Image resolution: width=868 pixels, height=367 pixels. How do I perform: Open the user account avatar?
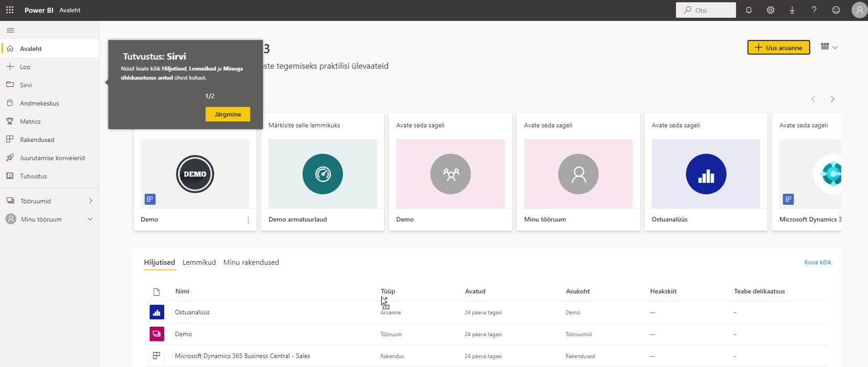pyautogui.click(x=860, y=10)
